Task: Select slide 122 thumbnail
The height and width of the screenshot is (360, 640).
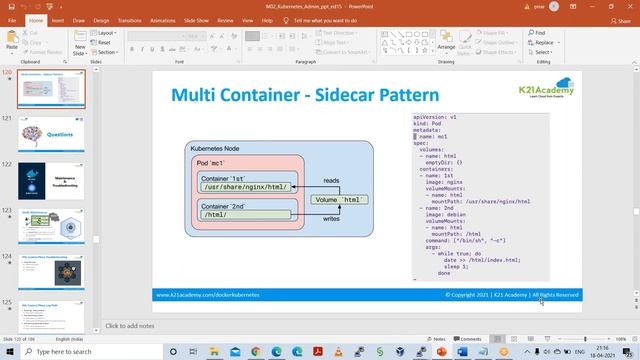Action: [51, 181]
